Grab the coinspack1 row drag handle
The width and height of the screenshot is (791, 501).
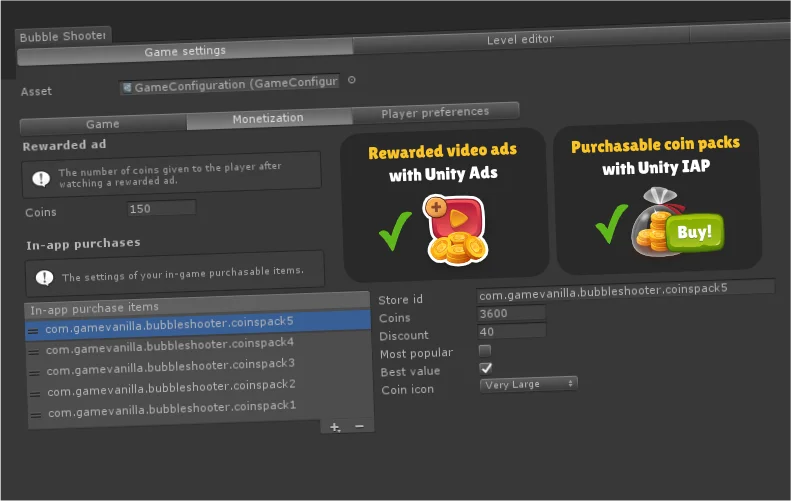click(36, 415)
